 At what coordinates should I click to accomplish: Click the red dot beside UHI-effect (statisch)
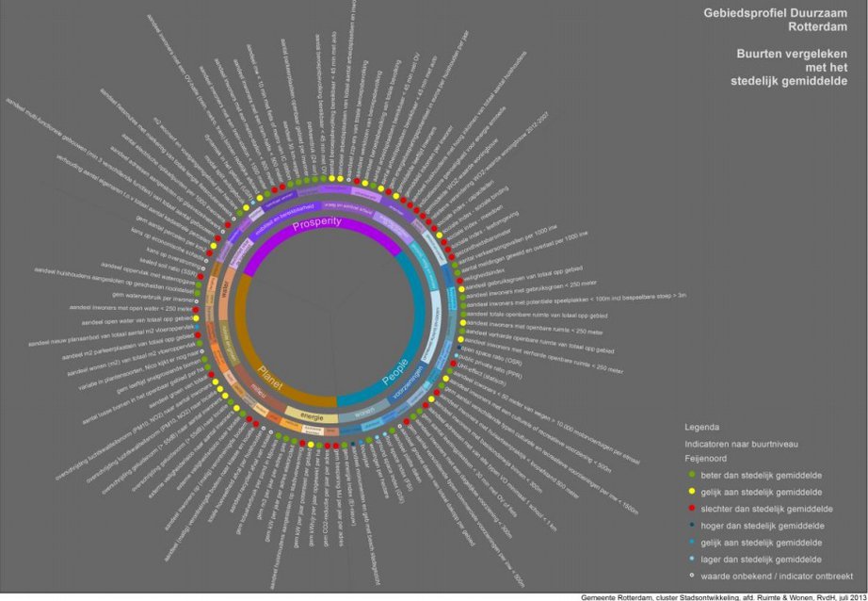click(x=454, y=364)
